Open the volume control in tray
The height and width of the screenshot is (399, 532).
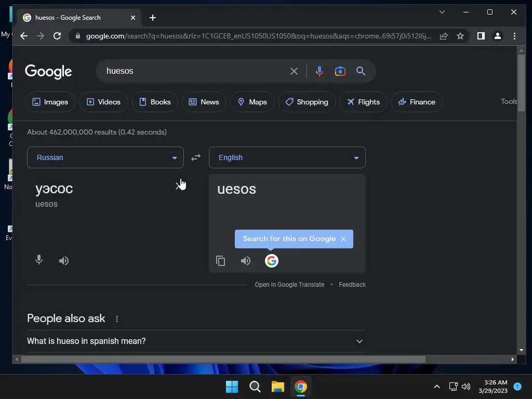tap(466, 387)
